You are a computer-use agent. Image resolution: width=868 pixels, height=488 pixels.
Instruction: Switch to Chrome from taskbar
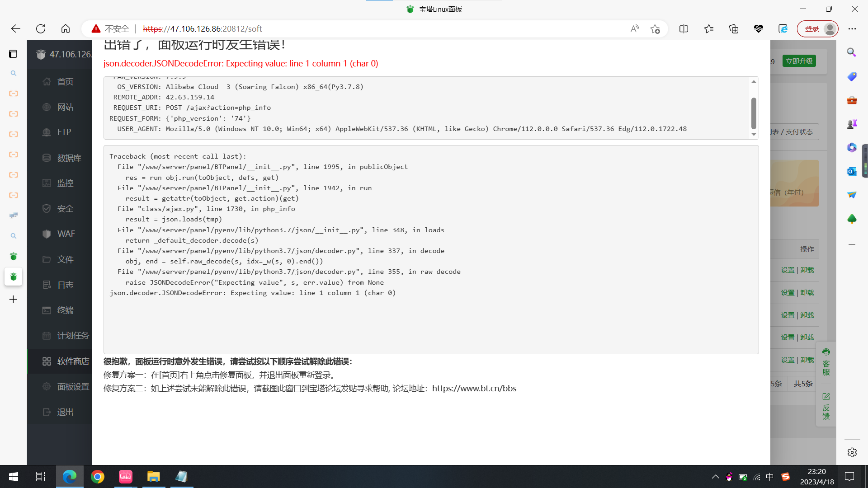point(98,477)
